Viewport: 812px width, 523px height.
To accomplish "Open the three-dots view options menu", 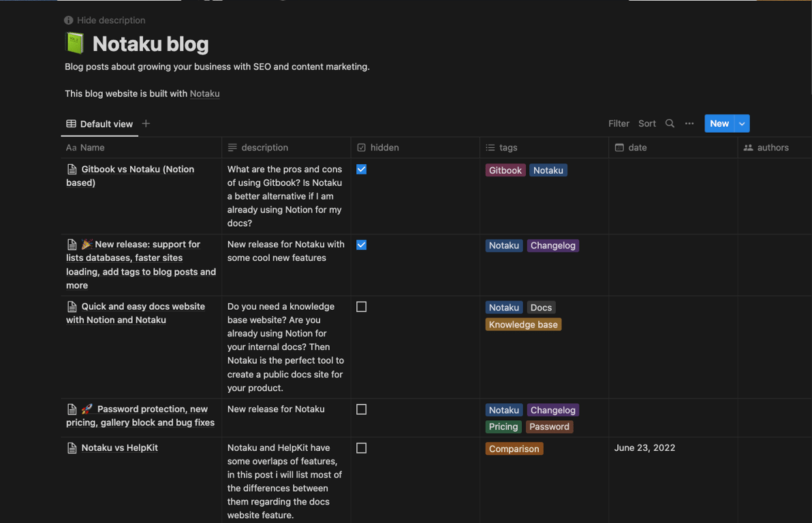I will tap(689, 123).
